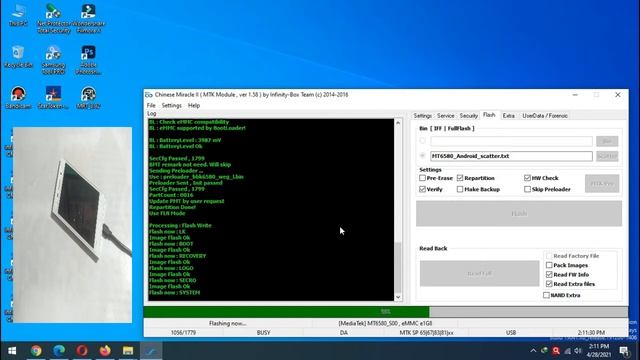Open the Settings menu

pos(171,105)
